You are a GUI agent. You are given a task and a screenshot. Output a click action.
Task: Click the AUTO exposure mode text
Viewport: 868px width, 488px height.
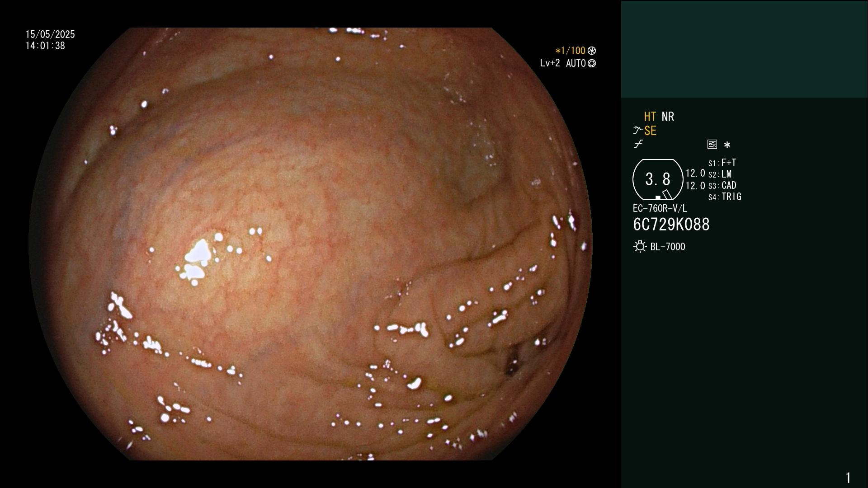point(576,63)
